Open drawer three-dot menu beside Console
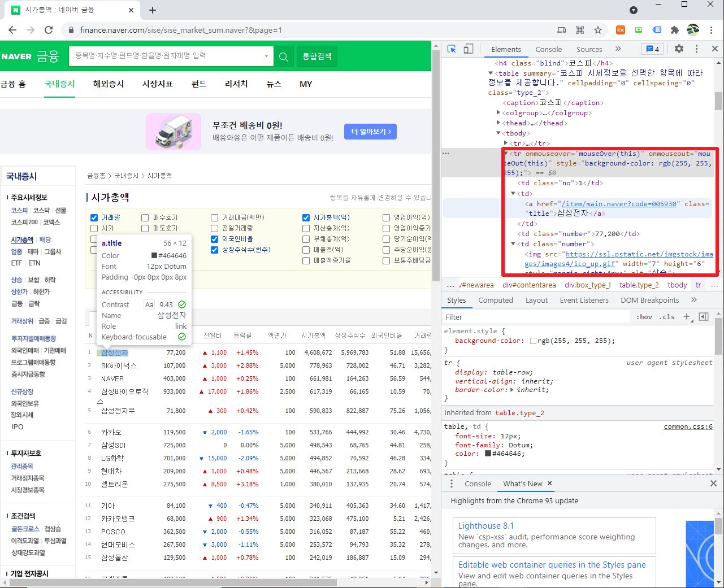 (x=452, y=484)
